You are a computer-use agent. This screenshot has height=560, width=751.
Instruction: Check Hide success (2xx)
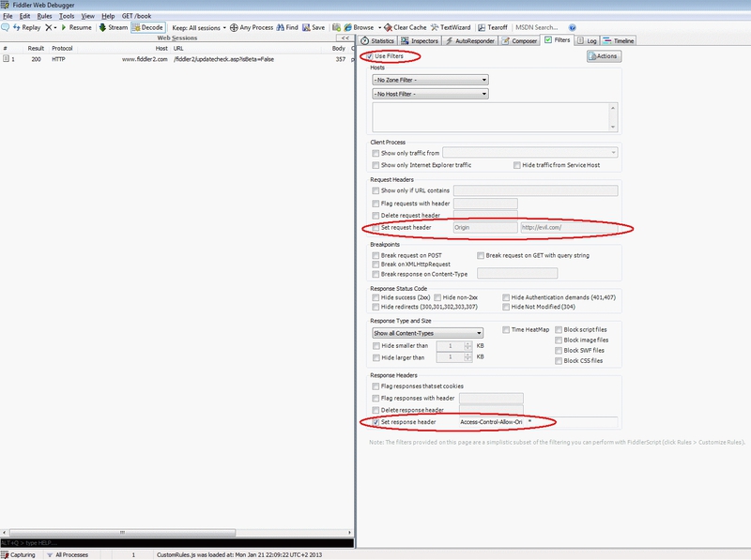[x=375, y=297]
